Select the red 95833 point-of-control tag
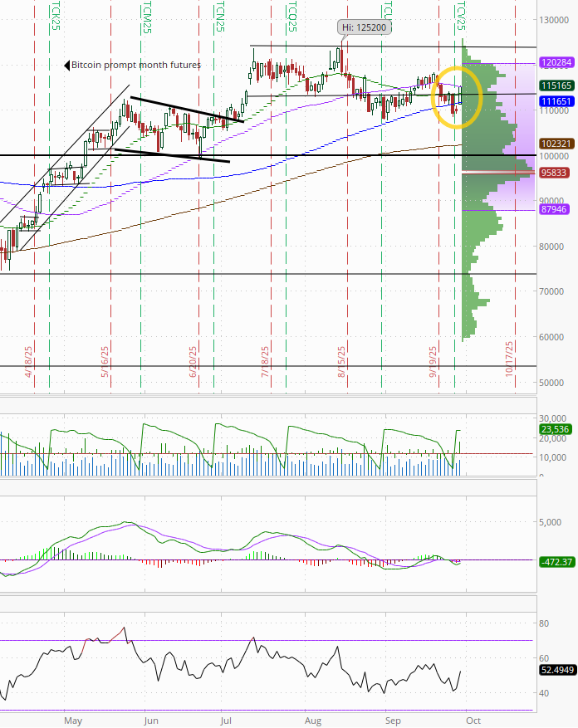 pyautogui.click(x=554, y=173)
